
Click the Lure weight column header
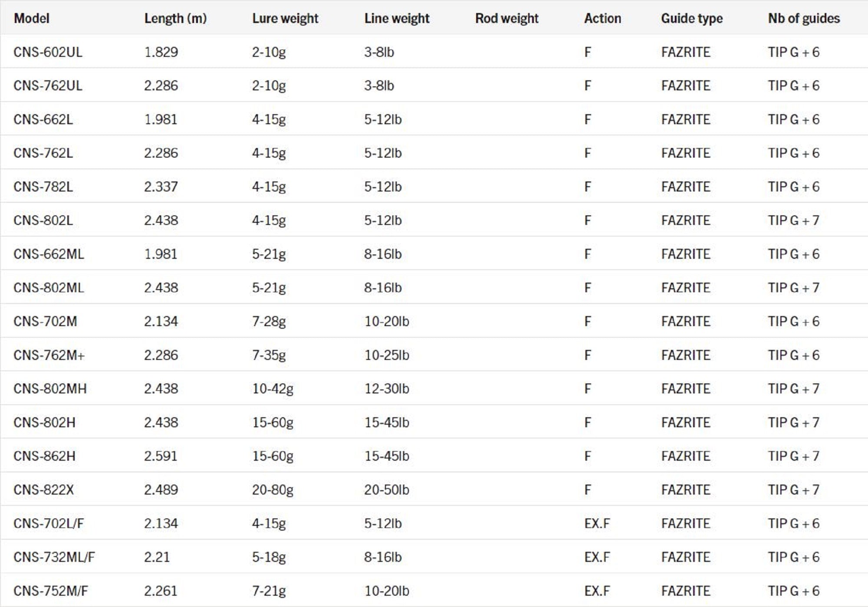click(285, 18)
